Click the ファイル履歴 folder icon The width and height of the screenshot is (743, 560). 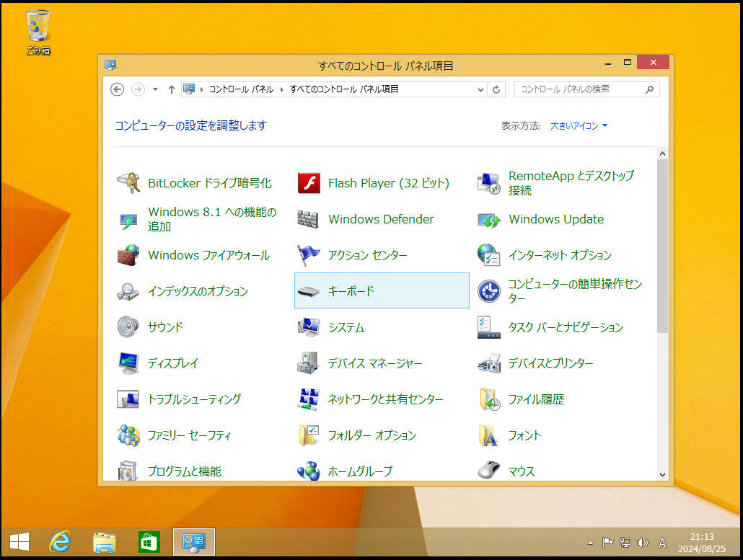(489, 399)
